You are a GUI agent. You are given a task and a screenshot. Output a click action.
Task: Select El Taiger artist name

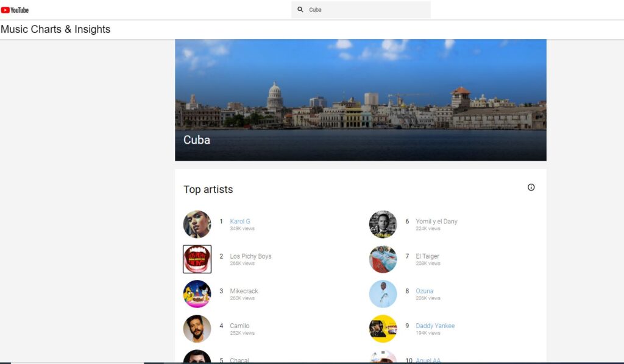coord(427,256)
